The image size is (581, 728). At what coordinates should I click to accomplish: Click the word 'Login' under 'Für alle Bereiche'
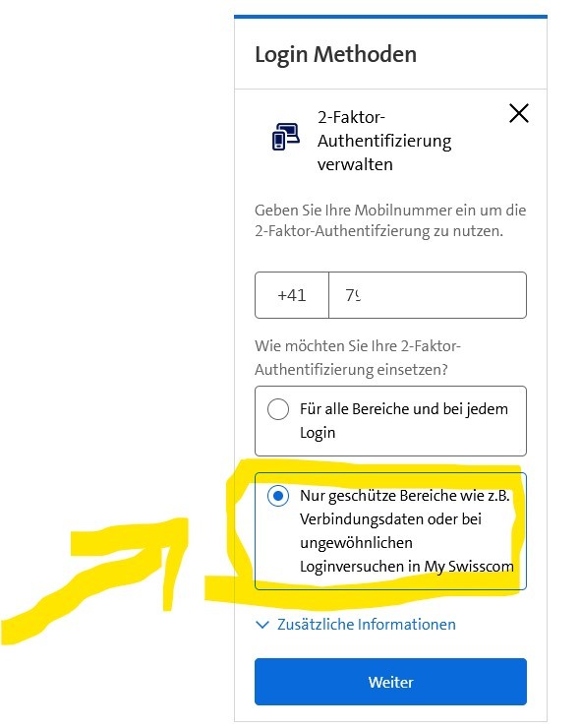(318, 433)
